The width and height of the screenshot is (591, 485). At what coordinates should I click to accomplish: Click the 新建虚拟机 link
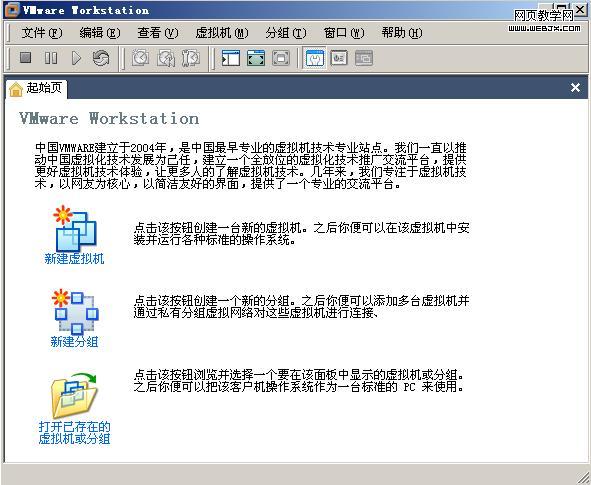coord(74,259)
